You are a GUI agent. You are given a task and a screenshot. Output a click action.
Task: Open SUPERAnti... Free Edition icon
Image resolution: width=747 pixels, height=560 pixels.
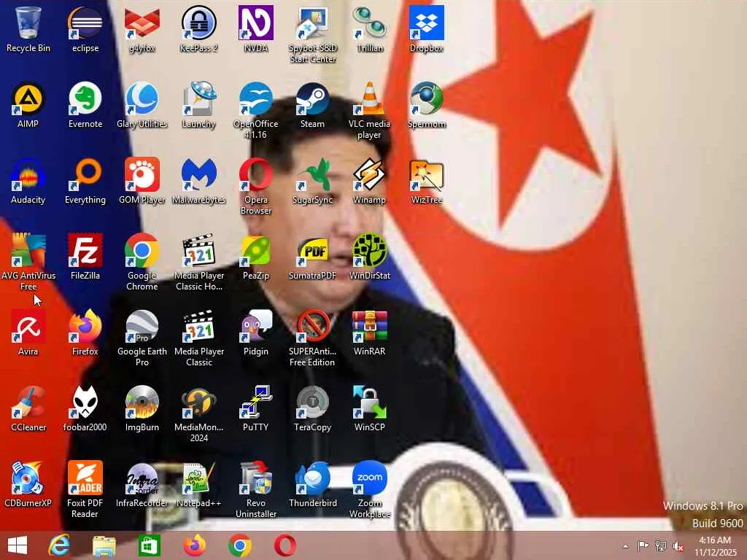[x=312, y=338]
